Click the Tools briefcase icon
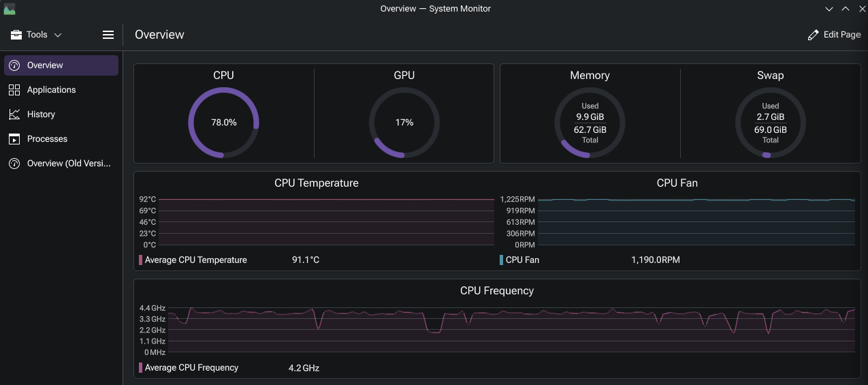This screenshot has width=868, height=385. [x=16, y=35]
